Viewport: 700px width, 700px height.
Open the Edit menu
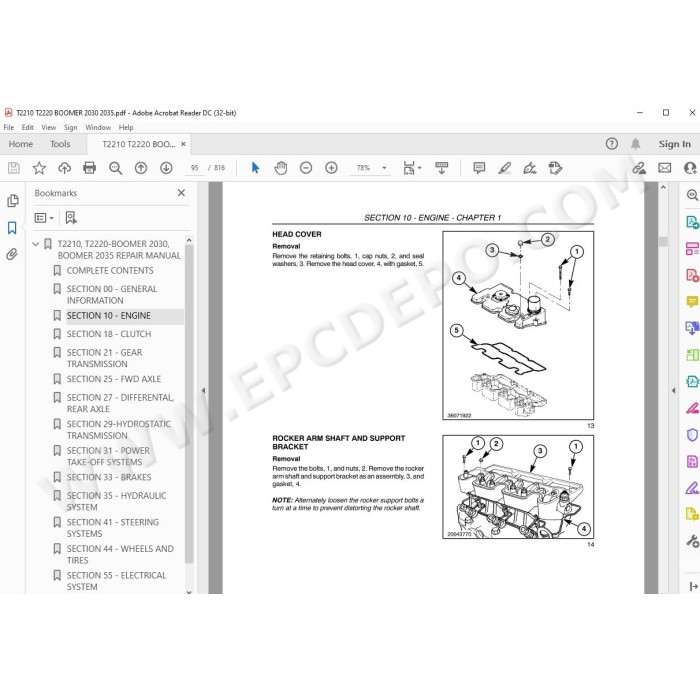(x=28, y=127)
